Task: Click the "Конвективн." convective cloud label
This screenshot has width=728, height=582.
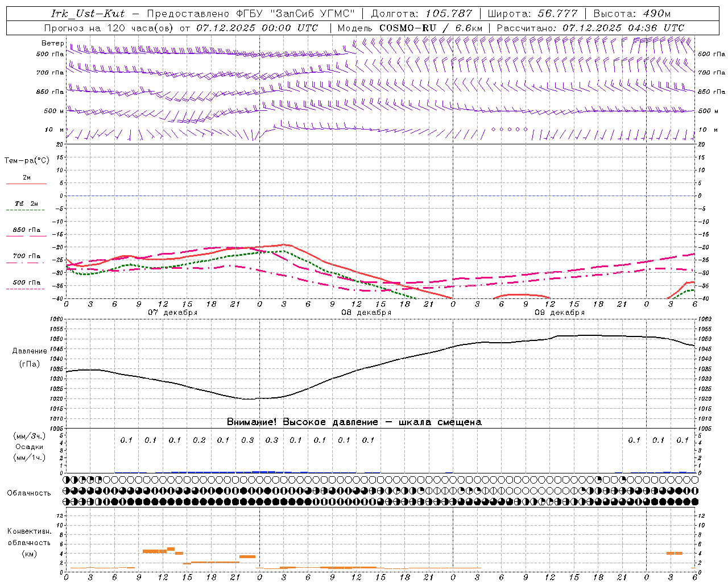Action: [x=29, y=531]
